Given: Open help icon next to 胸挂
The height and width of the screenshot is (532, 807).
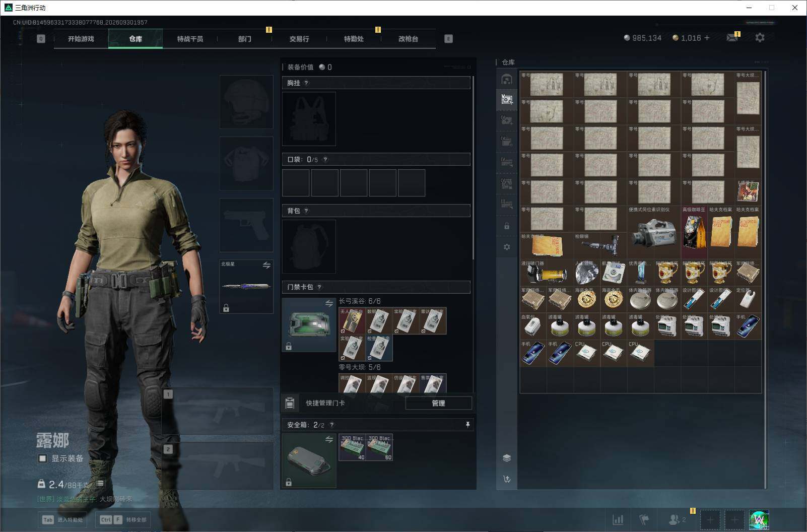Looking at the screenshot, I should 306,83.
